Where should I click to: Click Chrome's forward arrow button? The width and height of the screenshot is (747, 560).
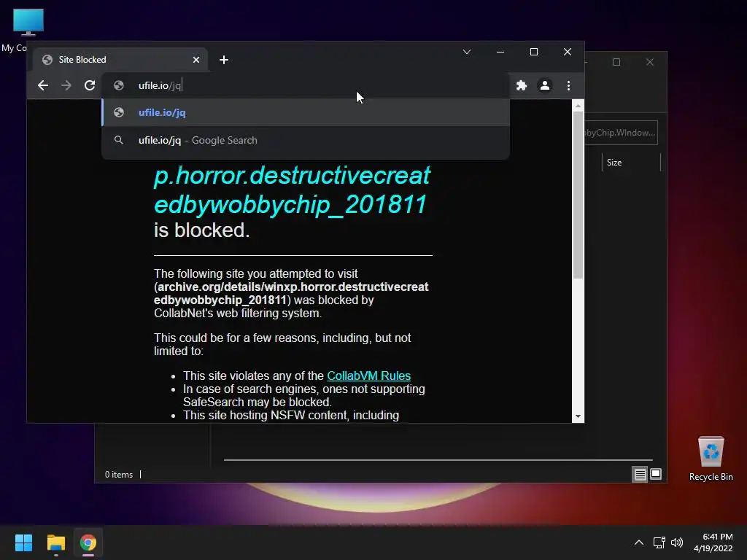point(66,85)
